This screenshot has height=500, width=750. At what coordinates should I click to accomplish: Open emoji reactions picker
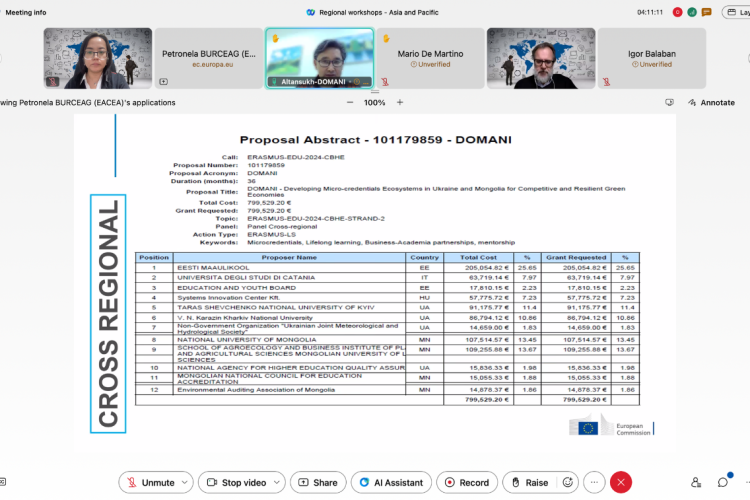(570, 482)
